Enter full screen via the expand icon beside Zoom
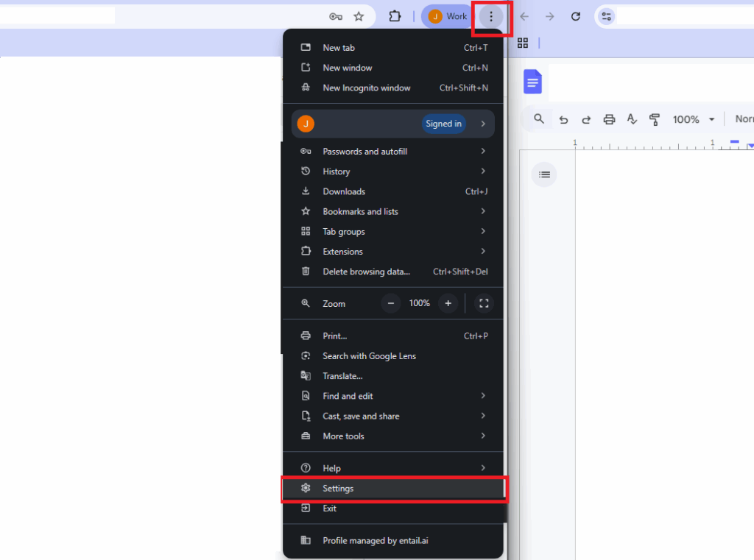The height and width of the screenshot is (560, 754). click(484, 303)
